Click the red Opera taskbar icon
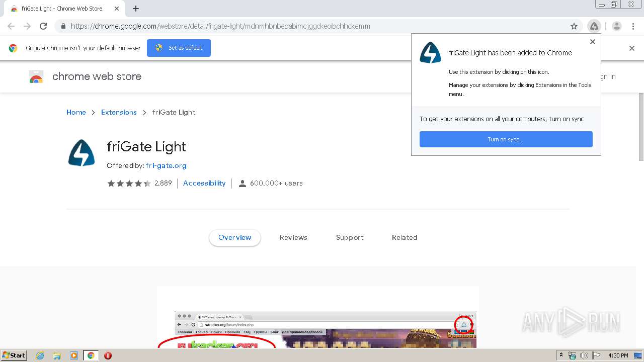Viewport: 644px width, 362px height. pyautogui.click(x=108, y=355)
